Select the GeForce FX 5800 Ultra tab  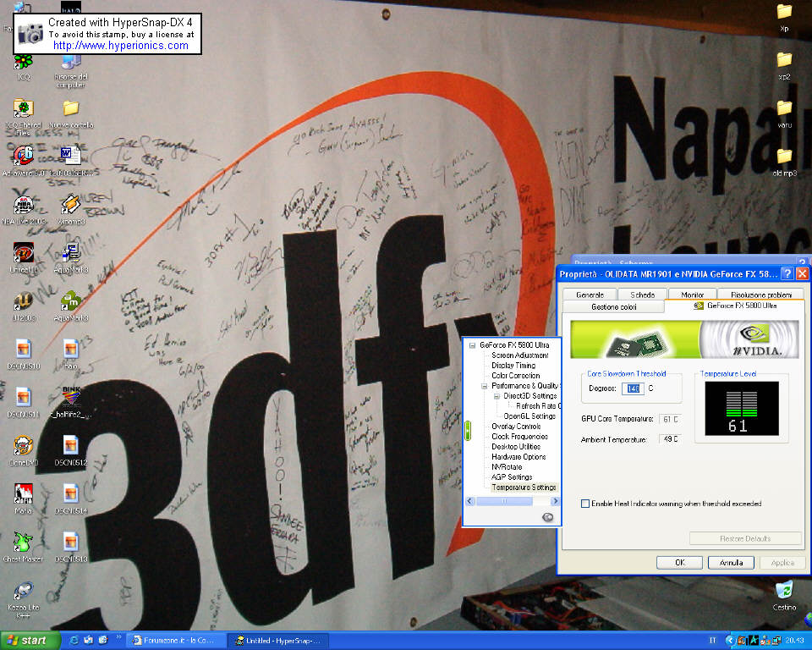click(735, 306)
